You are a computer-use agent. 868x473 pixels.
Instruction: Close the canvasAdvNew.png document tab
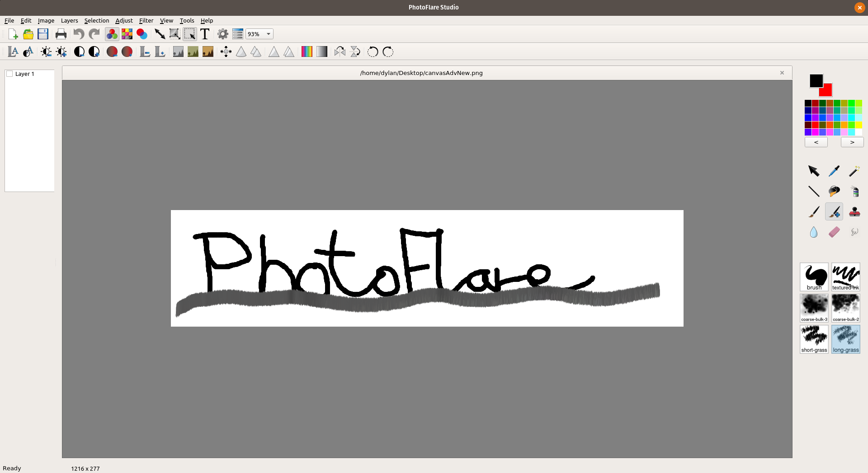(782, 73)
